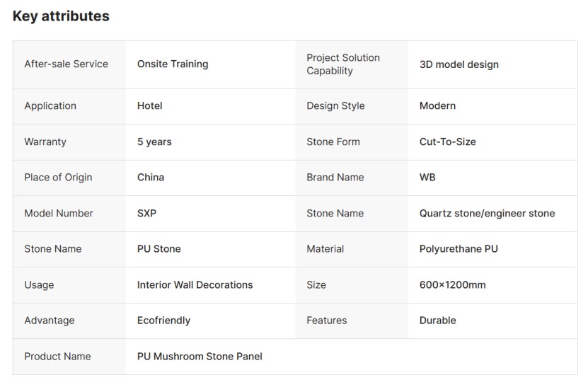
Task: Click the Project Solution Capability label
Action: [343, 64]
